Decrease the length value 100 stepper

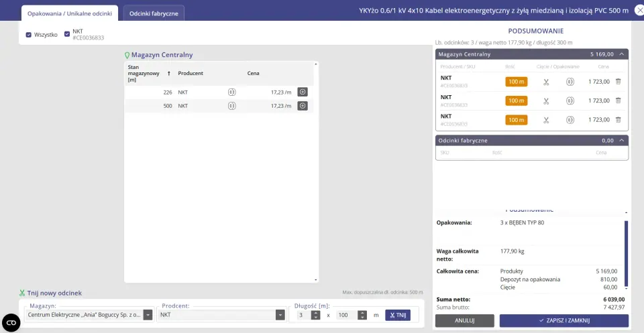pos(362,318)
